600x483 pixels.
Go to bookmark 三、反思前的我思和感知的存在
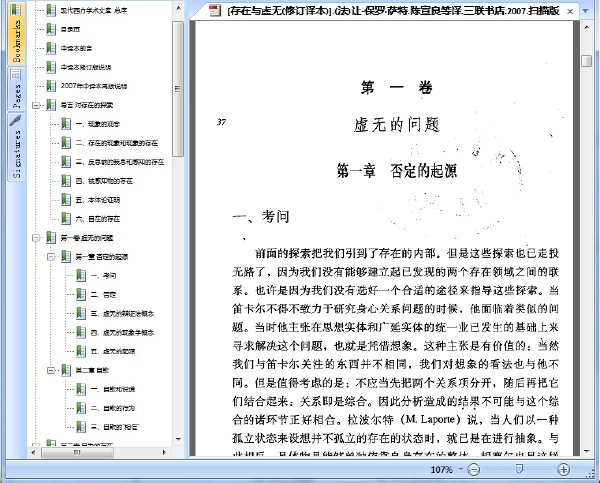click(120, 162)
